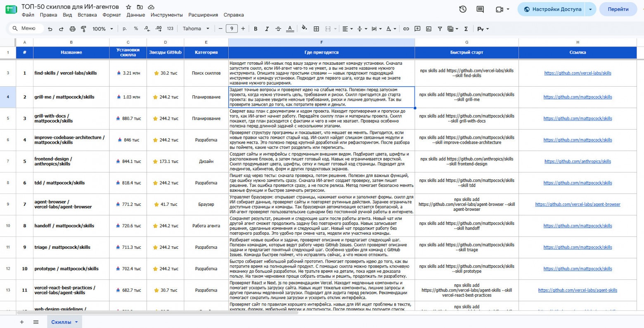
Task: Decrease decimal places with the .0 icon
Action: tap(147, 29)
